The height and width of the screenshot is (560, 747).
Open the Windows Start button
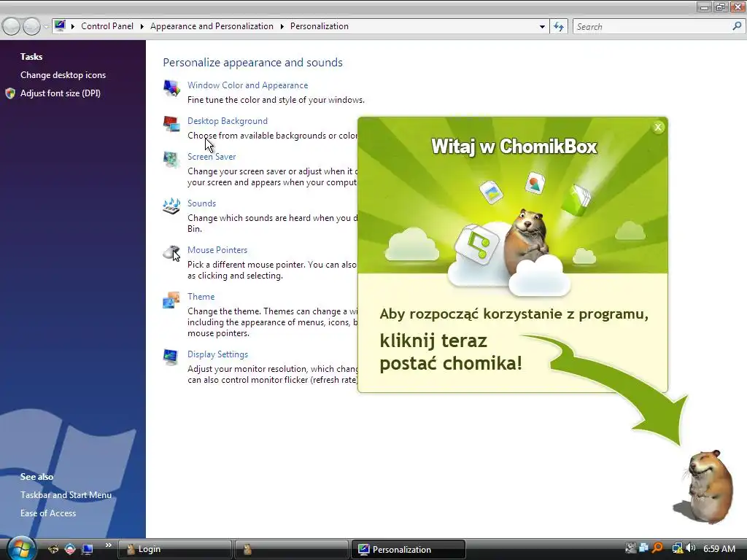[21, 548]
